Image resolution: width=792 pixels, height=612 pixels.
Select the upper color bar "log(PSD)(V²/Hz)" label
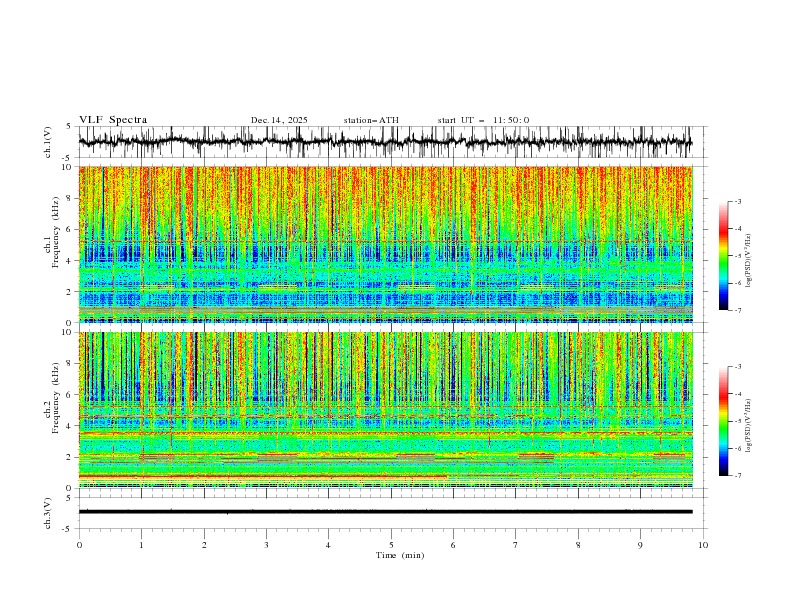click(748, 261)
